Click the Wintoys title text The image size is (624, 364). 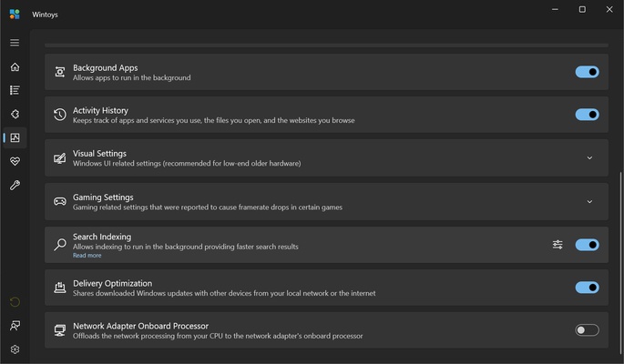(x=45, y=15)
